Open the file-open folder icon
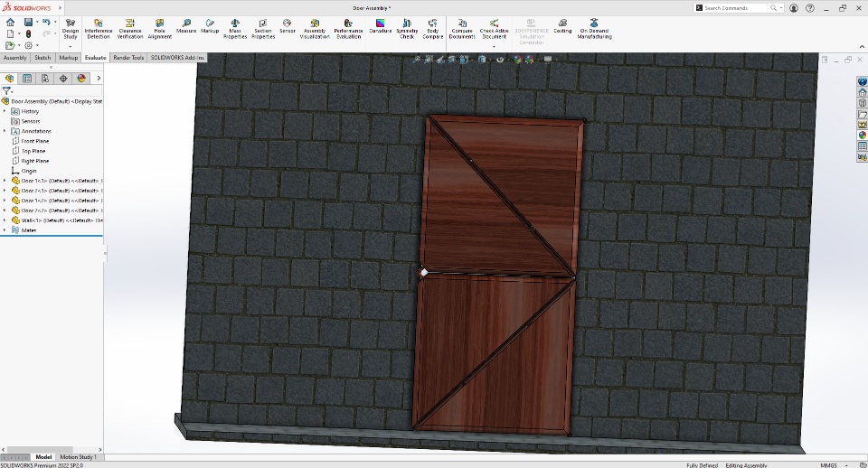The width and height of the screenshot is (868, 468). 10,45
